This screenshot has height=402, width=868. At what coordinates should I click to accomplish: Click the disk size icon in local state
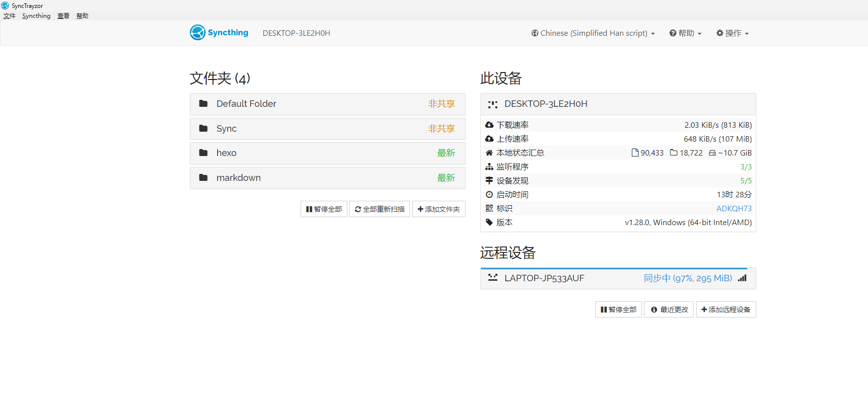pos(712,153)
